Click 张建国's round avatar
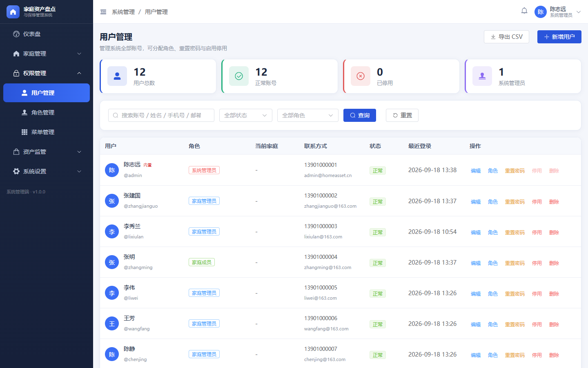588x368 pixels. pos(112,201)
